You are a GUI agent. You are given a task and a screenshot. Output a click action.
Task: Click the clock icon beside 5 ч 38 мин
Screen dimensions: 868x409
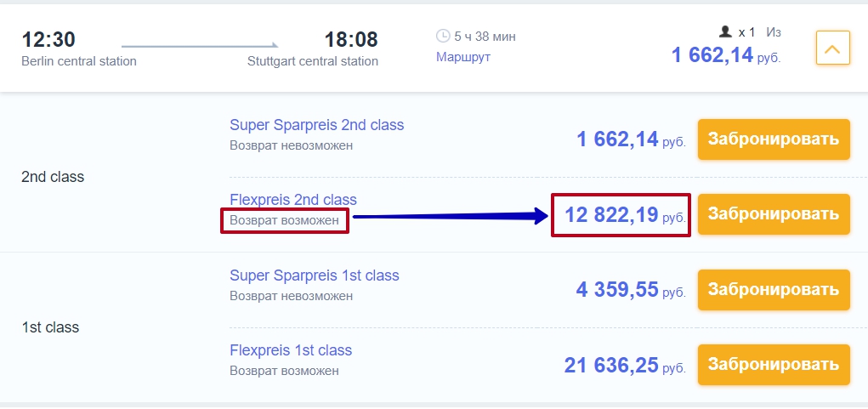(x=444, y=36)
